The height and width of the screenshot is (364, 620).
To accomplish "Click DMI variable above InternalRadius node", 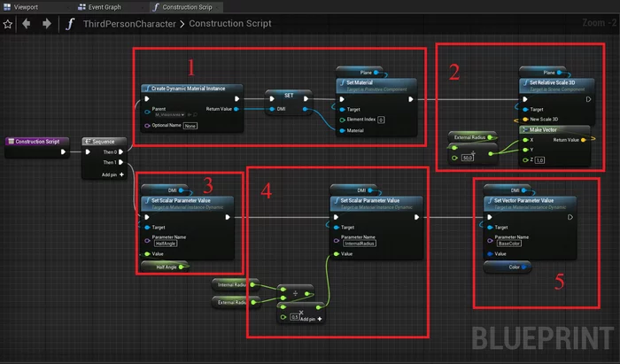I will pyautogui.click(x=354, y=190).
